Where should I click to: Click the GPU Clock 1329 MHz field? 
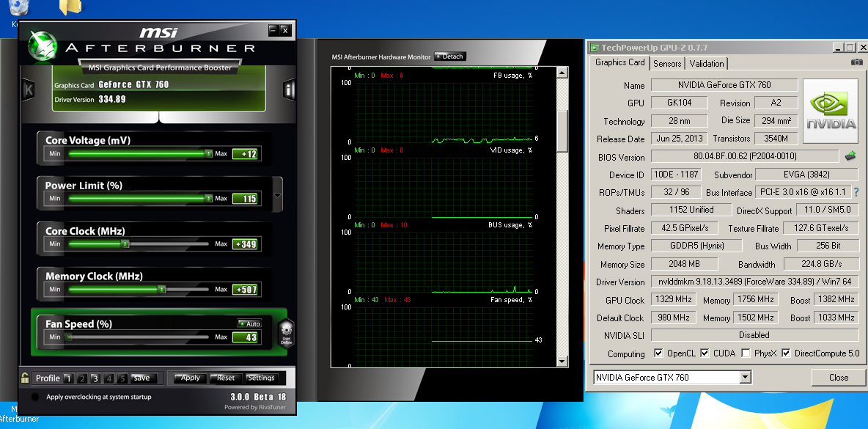pyautogui.click(x=674, y=299)
